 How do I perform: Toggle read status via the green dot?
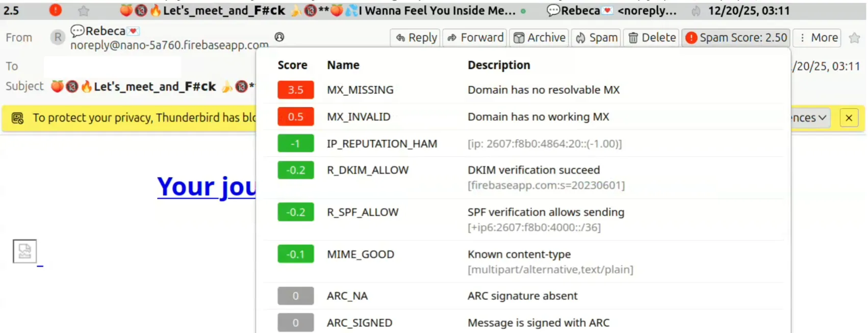pos(523,11)
